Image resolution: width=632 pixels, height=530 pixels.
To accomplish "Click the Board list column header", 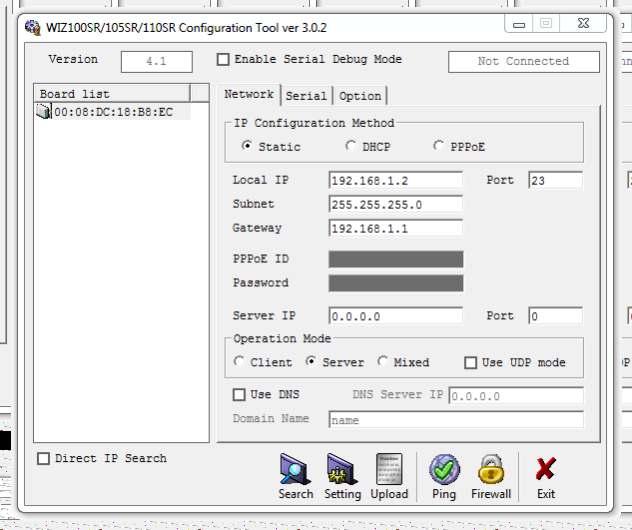I will point(112,94).
